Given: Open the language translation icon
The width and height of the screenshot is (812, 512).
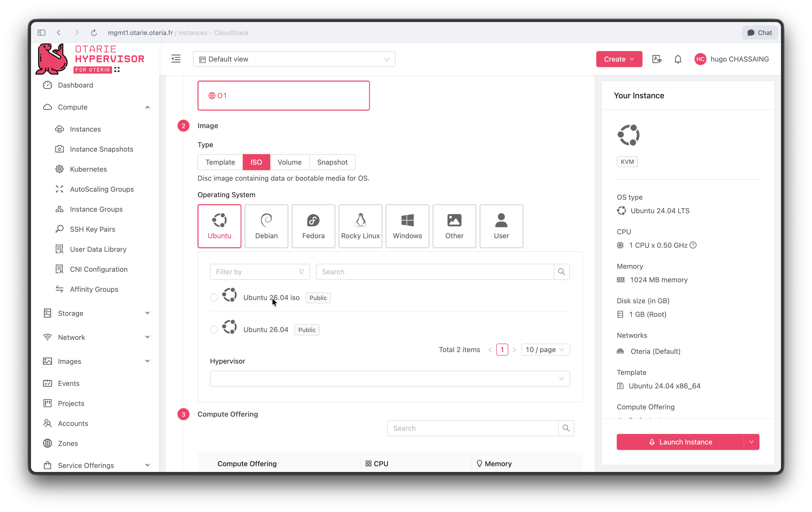Looking at the screenshot, I should click(x=656, y=59).
